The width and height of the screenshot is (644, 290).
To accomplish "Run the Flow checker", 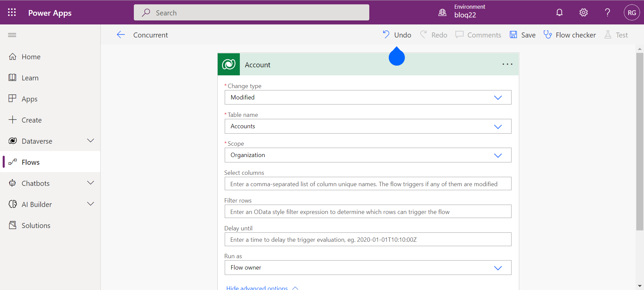I will [570, 35].
